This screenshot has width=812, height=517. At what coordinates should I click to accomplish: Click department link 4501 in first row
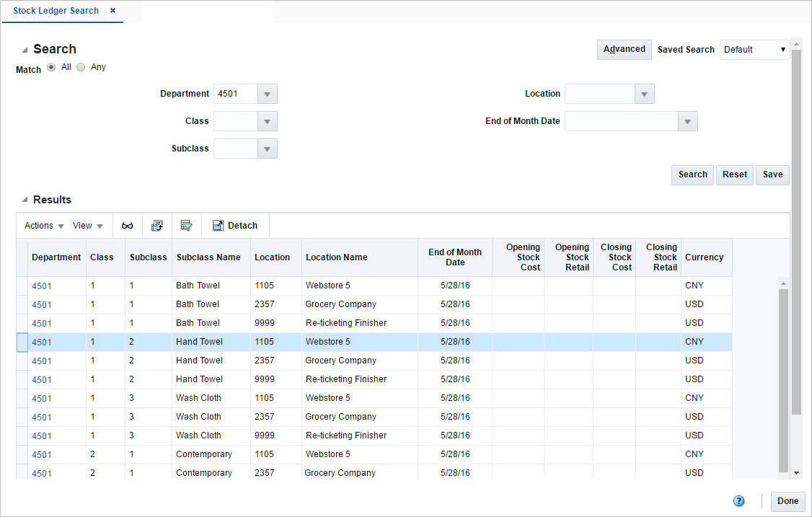(41, 285)
